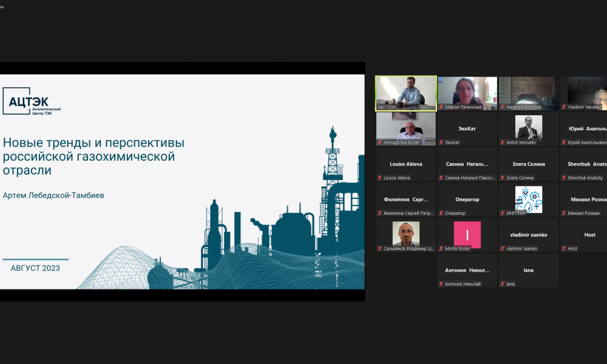
Task: Click the slide title about газохимической отрасли
Action: [x=94, y=157]
